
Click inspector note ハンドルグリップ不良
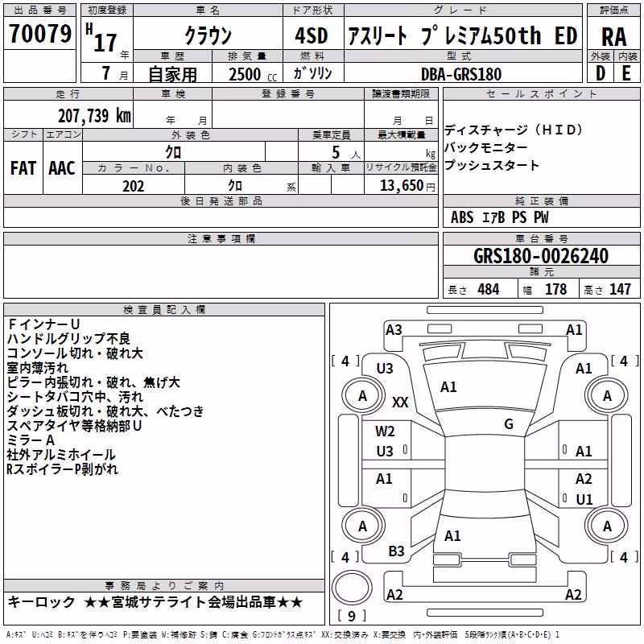(68, 338)
